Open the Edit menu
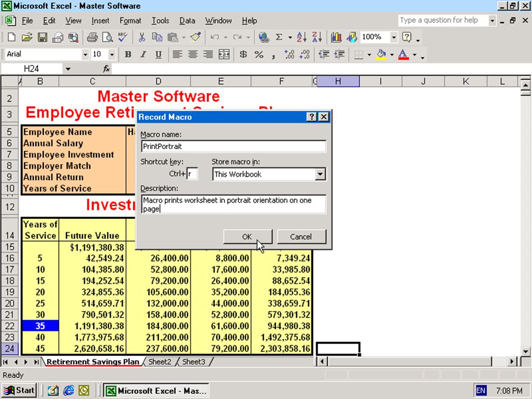532x399 pixels. (49, 21)
